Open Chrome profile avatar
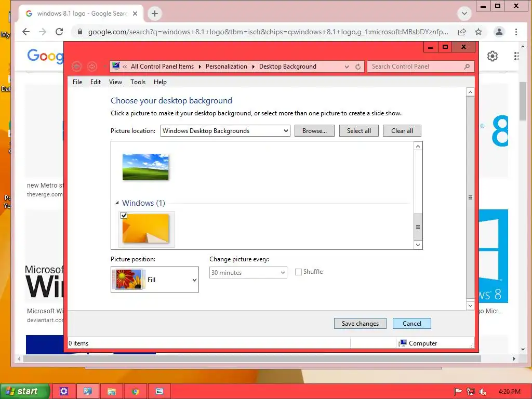Viewport: 532px width, 399px height. (499, 32)
